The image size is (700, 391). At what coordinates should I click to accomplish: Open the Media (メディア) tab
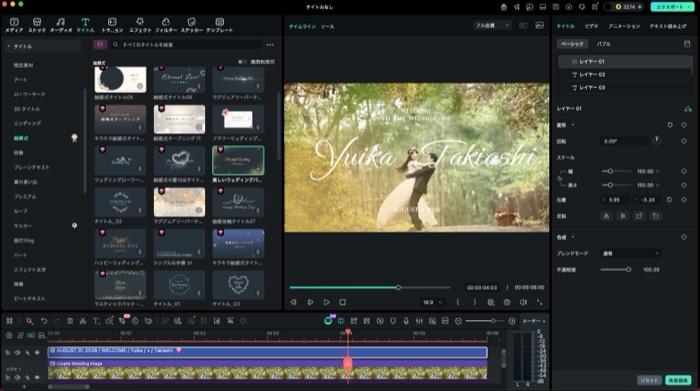point(14,25)
